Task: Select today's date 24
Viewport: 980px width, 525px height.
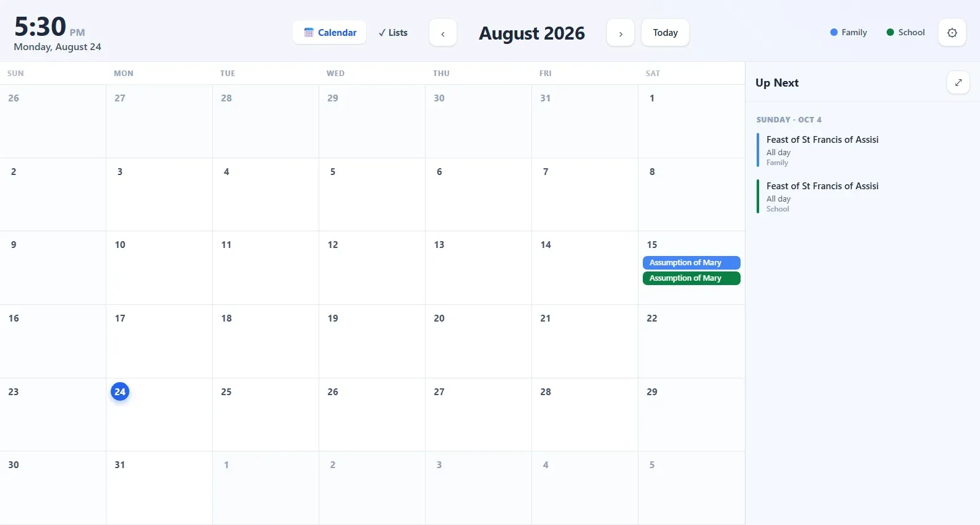Action: [120, 391]
